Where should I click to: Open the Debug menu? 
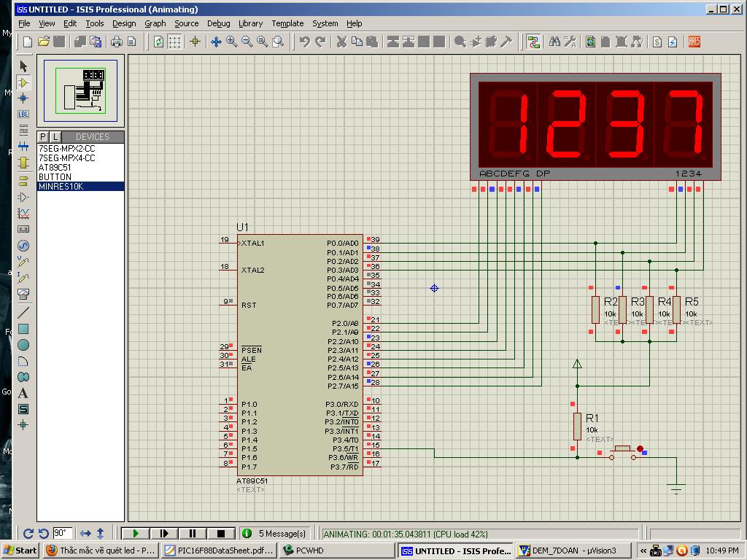click(218, 23)
